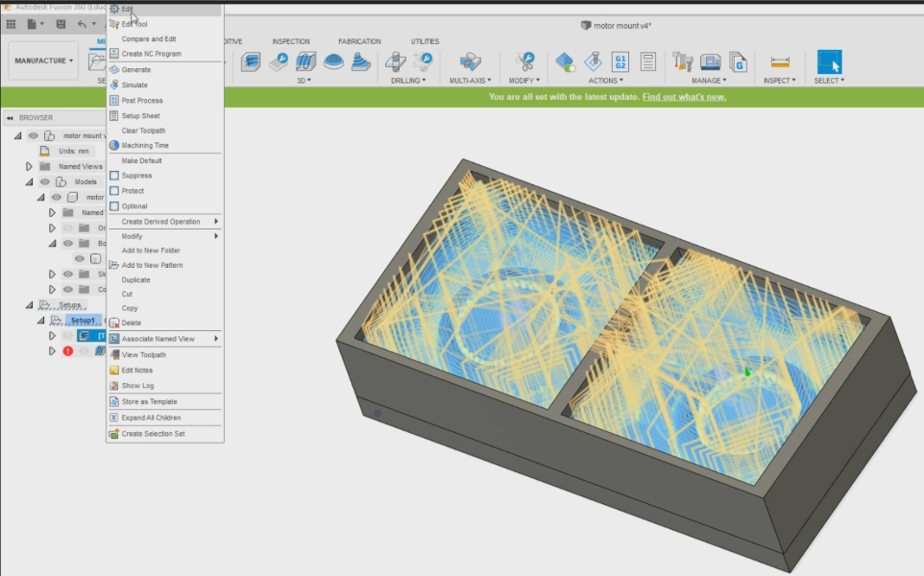The width and height of the screenshot is (924, 576).
Task: Choose Duplicate in the context menu
Action: point(164,279)
